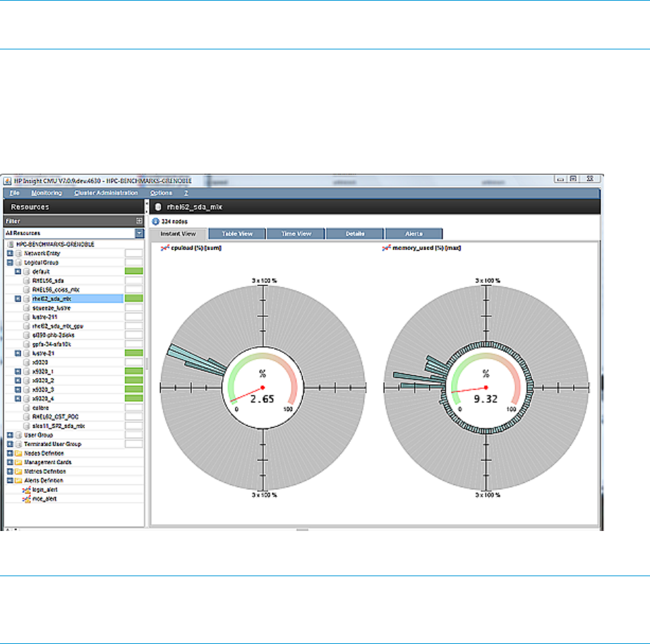The height and width of the screenshot is (644, 650).
Task: Collapse the Logical Group tree node
Action: [9, 261]
